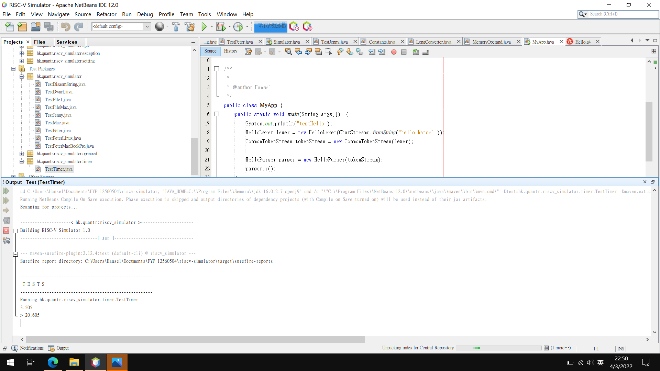660x371 pixels.
Task: Click the red Stop icon in Output panel
Action: coord(6,230)
